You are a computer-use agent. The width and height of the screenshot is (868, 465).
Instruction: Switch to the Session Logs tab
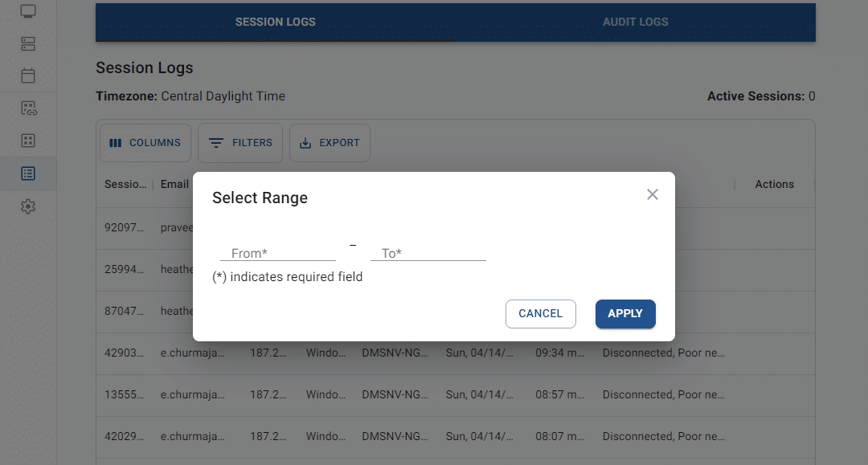click(x=276, y=22)
